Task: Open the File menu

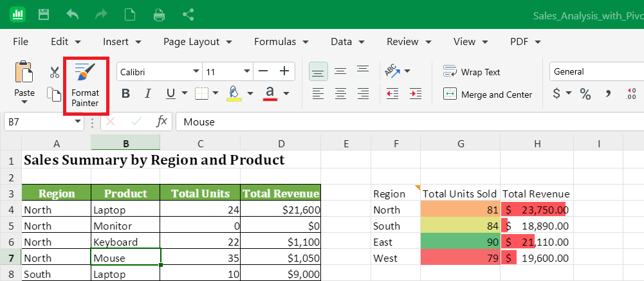Action: pos(21,41)
